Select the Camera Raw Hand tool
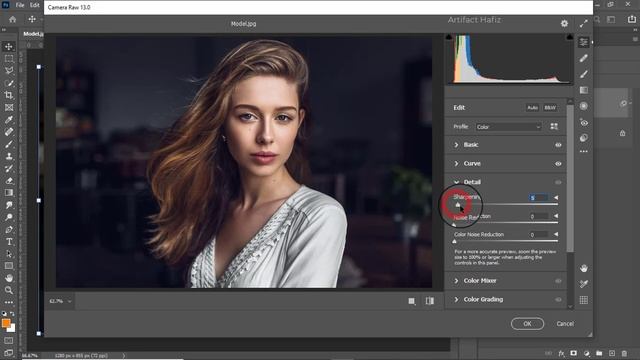640x360 pixels. (x=584, y=268)
